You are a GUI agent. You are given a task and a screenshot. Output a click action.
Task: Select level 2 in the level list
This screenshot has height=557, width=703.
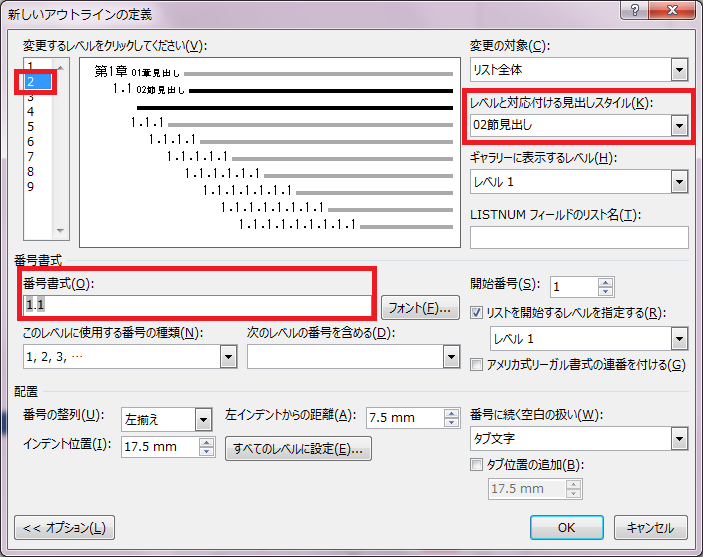point(38,82)
